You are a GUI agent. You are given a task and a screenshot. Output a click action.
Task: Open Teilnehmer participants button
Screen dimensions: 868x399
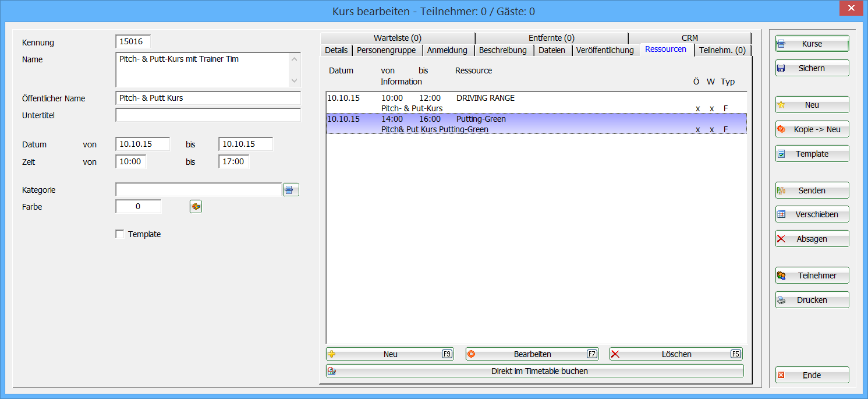pos(812,276)
